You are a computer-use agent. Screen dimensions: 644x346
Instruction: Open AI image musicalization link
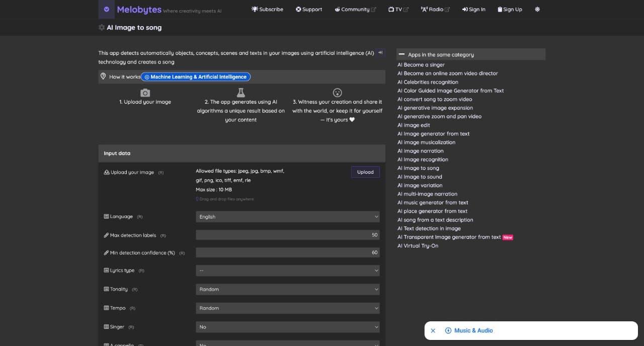point(426,142)
